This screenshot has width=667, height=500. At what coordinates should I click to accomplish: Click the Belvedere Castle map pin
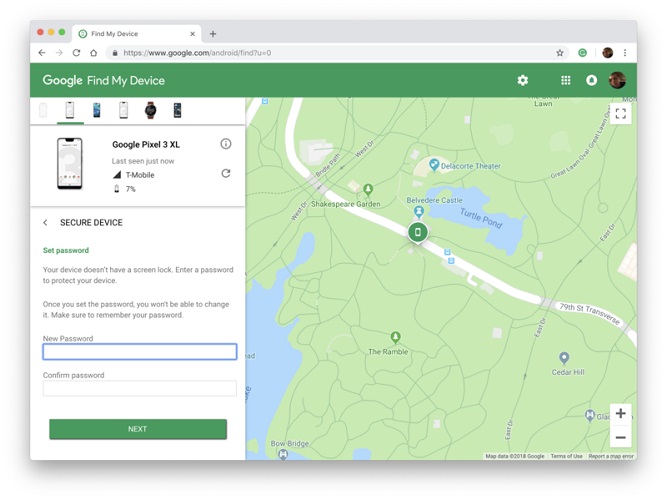pos(419,211)
